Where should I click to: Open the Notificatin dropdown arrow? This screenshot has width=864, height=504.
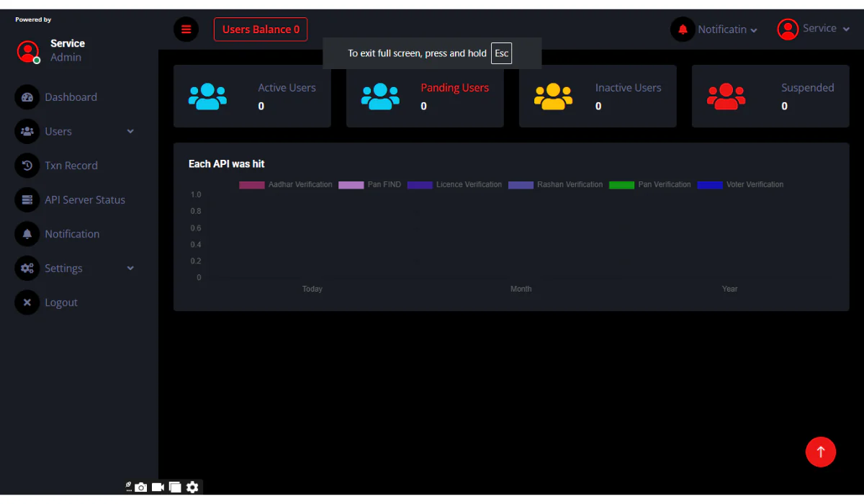[754, 30]
